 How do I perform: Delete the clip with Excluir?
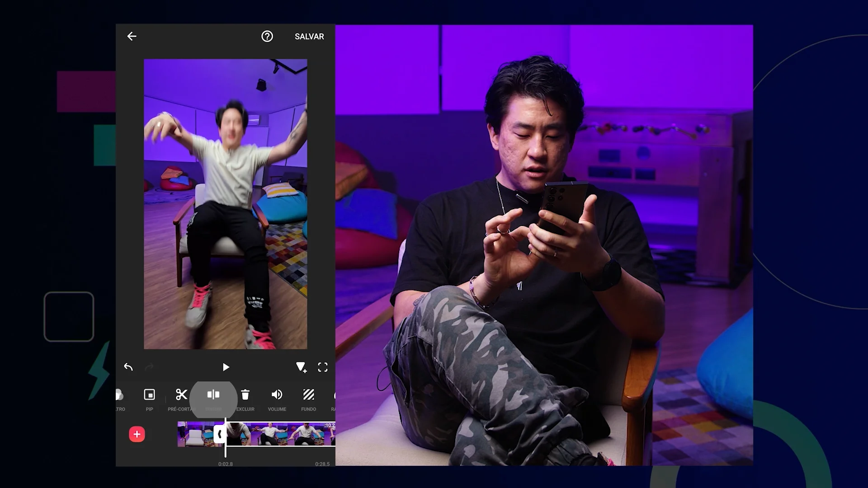[245, 398]
